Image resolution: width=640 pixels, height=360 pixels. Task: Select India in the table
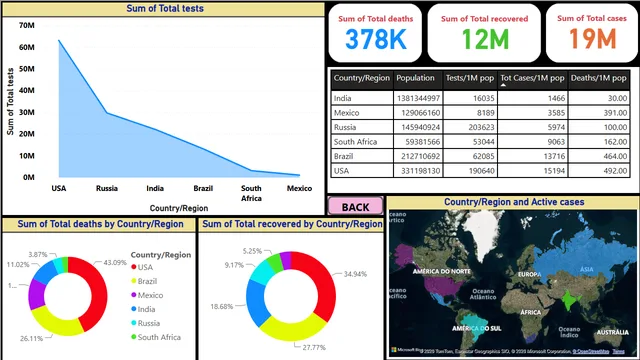(342, 98)
